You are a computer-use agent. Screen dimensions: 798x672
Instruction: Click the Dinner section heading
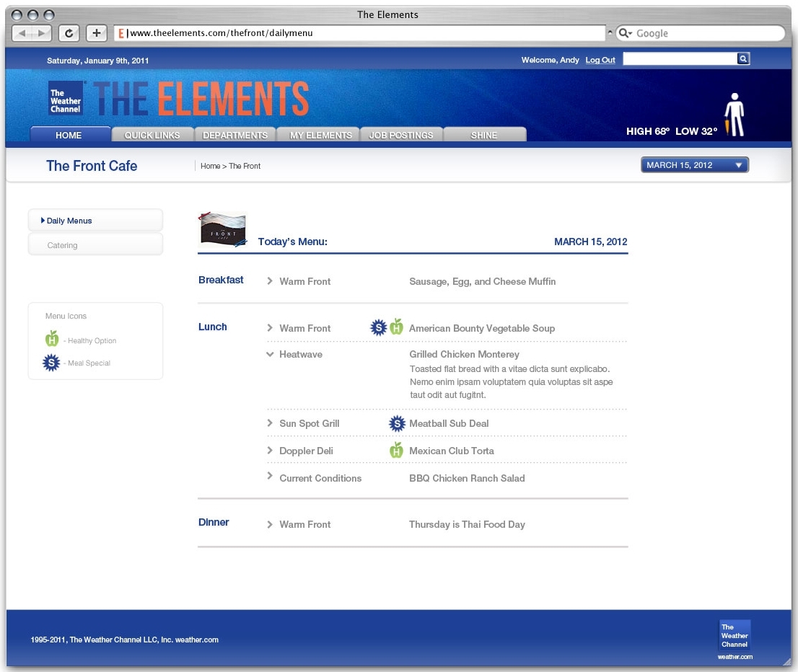(x=214, y=522)
